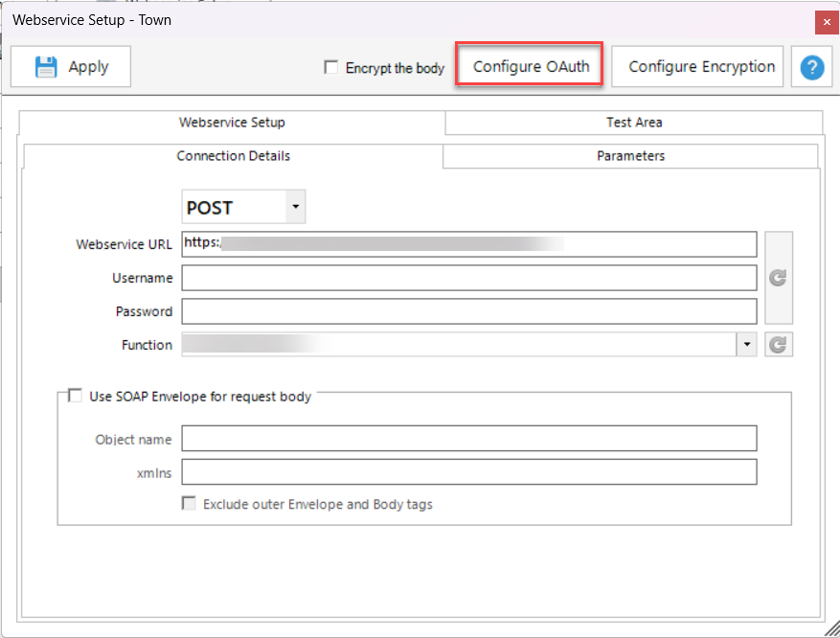
Task: Open Configure Encryption settings
Action: 701,67
